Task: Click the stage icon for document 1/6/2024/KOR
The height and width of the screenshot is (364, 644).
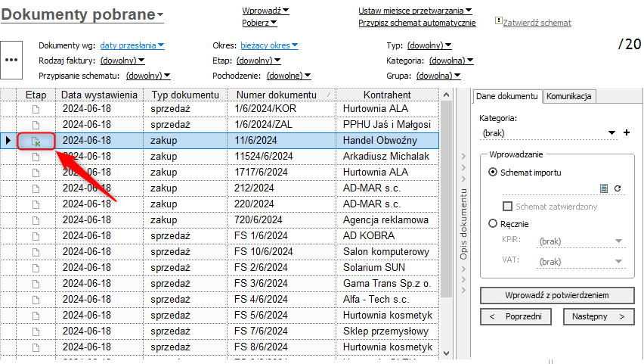Action: (36, 110)
